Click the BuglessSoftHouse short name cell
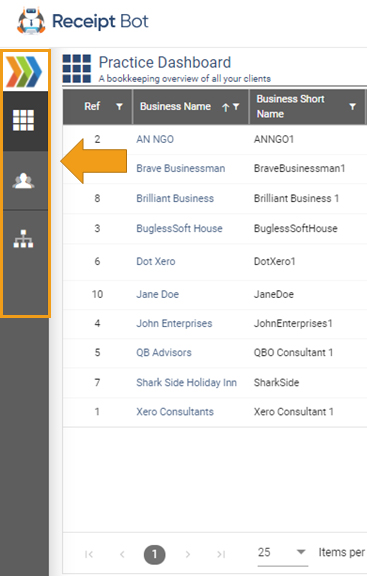 (295, 228)
